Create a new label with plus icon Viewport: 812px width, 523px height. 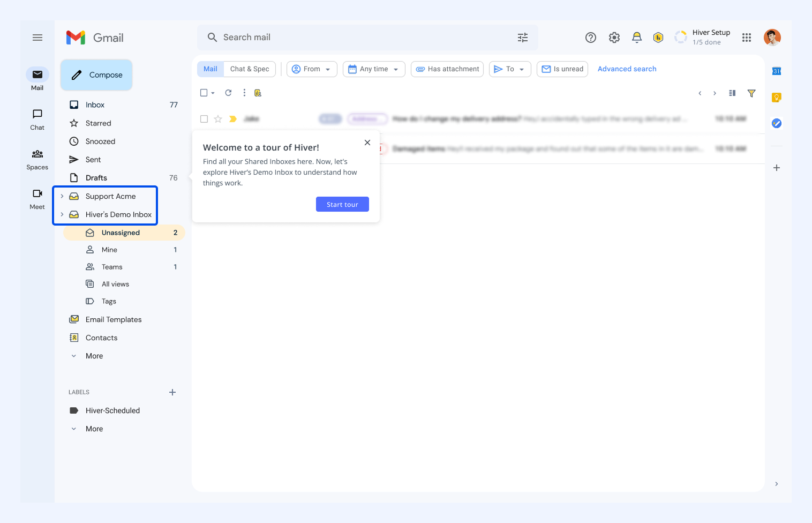click(172, 392)
